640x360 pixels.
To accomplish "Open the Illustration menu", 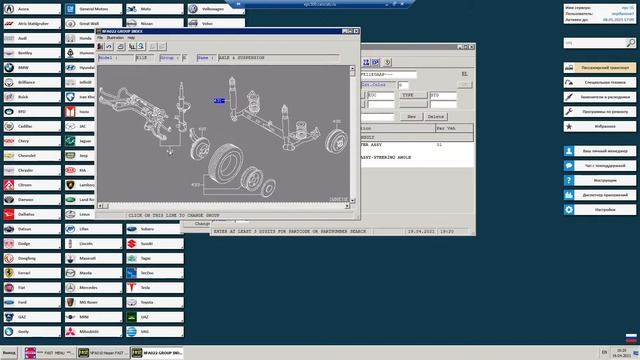I will pyautogui.click(x=115, y=38).
